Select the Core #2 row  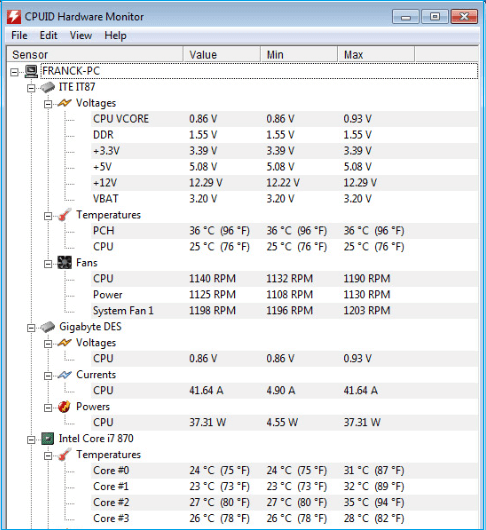[284, 502]
